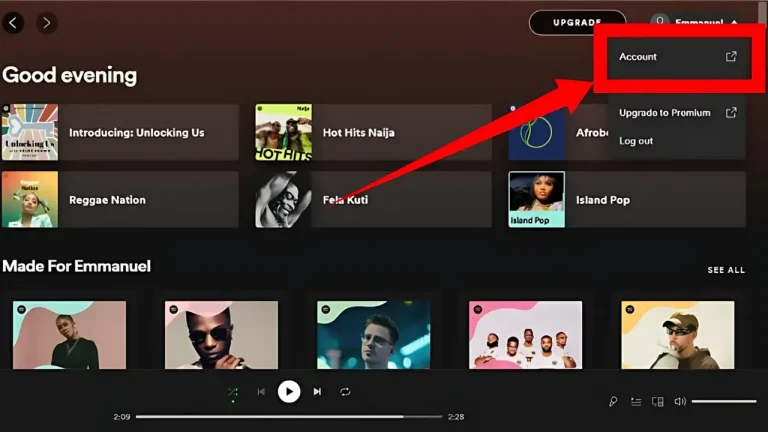Click the Island Pop cover image
This screenshot has height=432, width=768.
[x=536, y=199]
